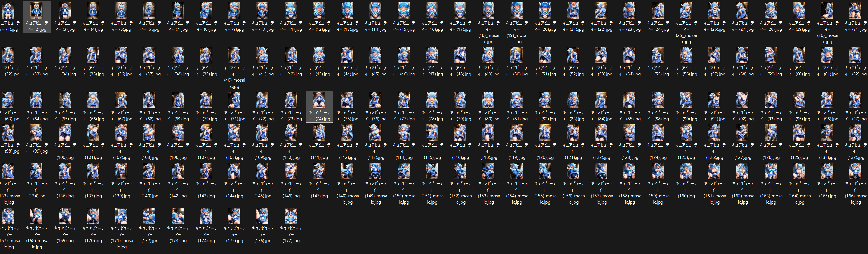The image size is (868, 254).
Task: Click the file name ending "(22).jpg"
Action: (602, 26)
